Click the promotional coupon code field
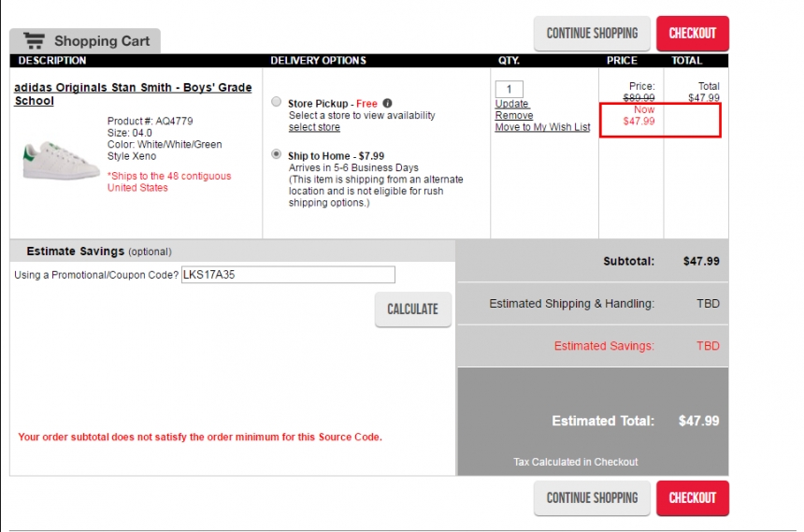The width and height of the screenshot is (804, 532). tap(288, 275)
